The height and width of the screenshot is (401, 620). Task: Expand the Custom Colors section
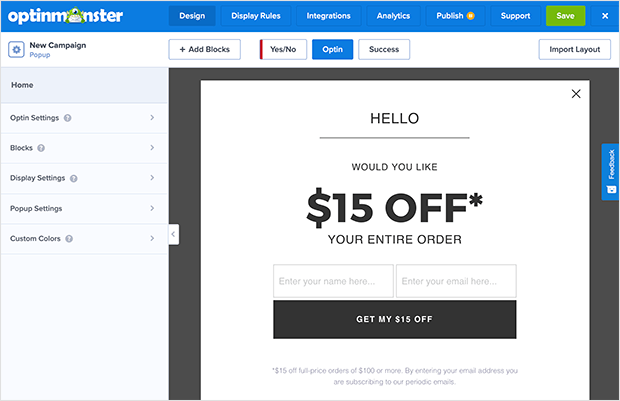click(84, 238)
